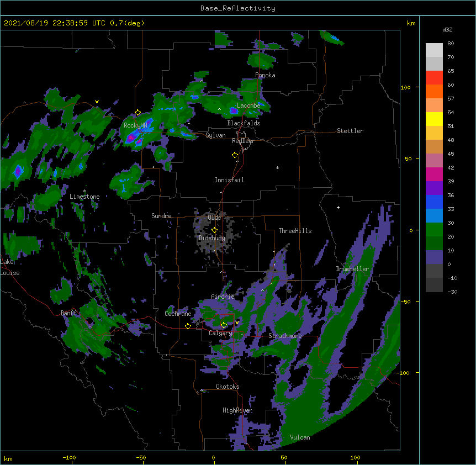Viewport: 476px width, 465px height.
Task: Select the yellow diamond marker above Calgary label
Action: 224,325
